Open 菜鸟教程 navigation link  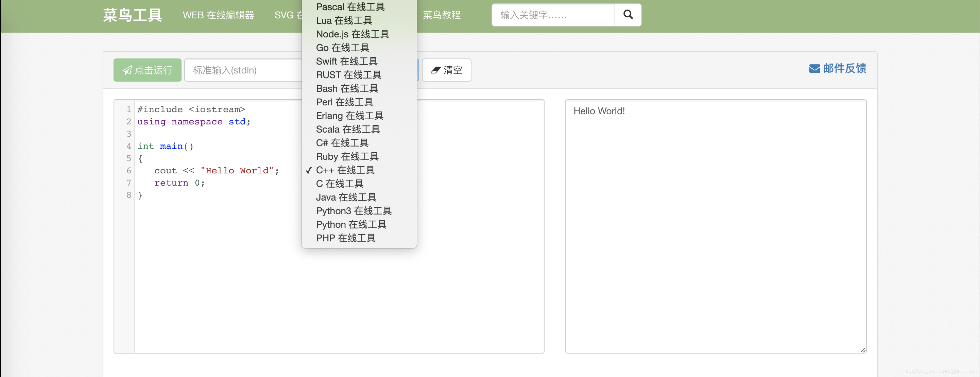(x=442, y=15)
